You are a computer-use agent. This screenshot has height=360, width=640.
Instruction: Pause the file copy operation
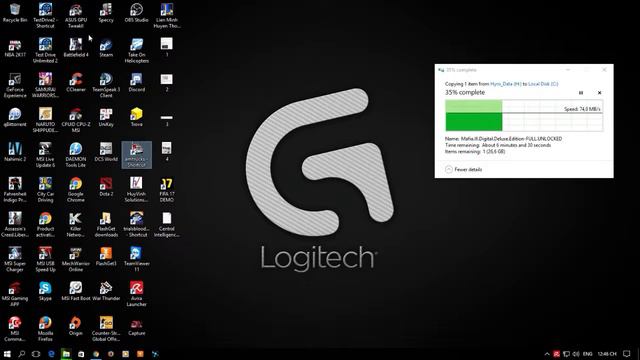coord(581,93)
